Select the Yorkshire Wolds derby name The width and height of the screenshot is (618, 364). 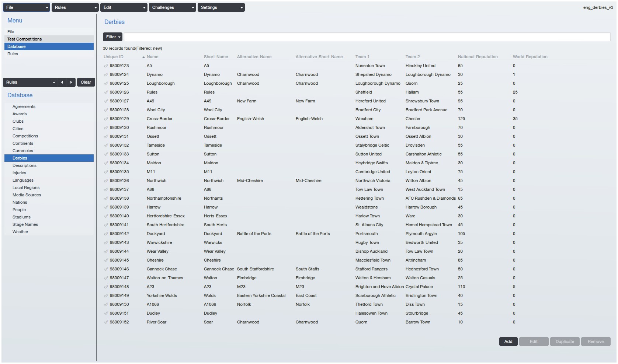pyautogui.click(x=162, y=295)
